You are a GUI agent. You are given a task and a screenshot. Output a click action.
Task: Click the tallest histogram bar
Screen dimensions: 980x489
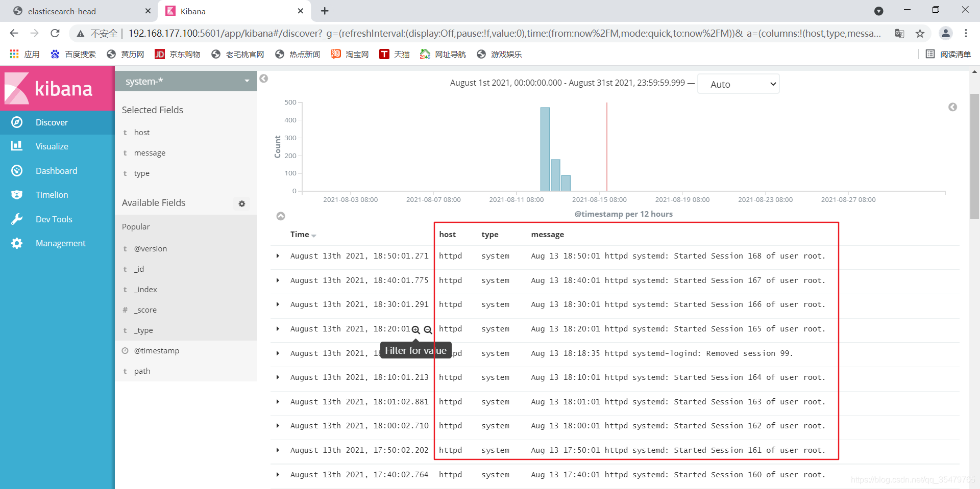545,149
